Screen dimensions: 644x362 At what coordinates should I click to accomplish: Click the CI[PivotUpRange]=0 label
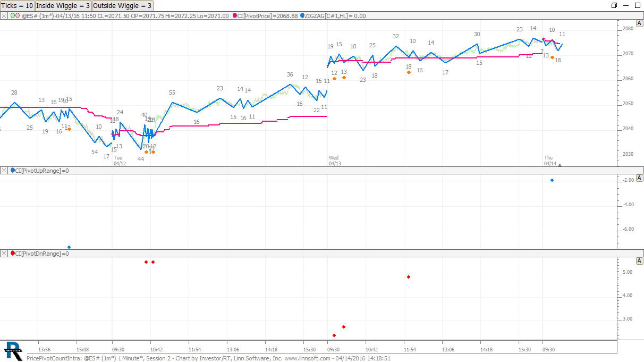(x=41, y=171)
